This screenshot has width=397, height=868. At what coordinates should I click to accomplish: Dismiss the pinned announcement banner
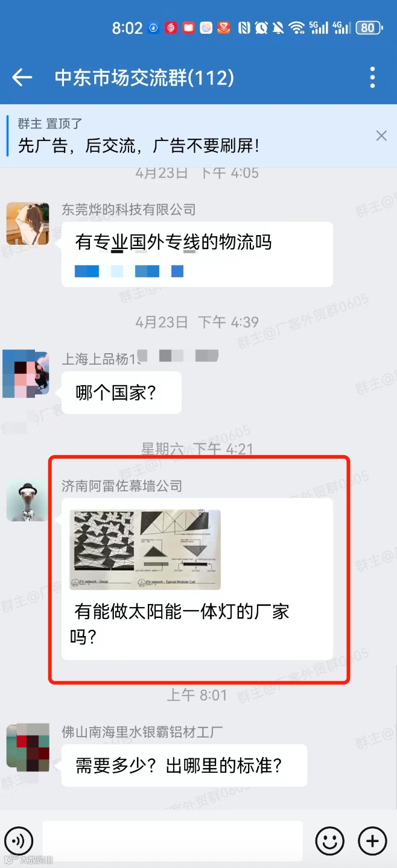(x=381, y=136)
